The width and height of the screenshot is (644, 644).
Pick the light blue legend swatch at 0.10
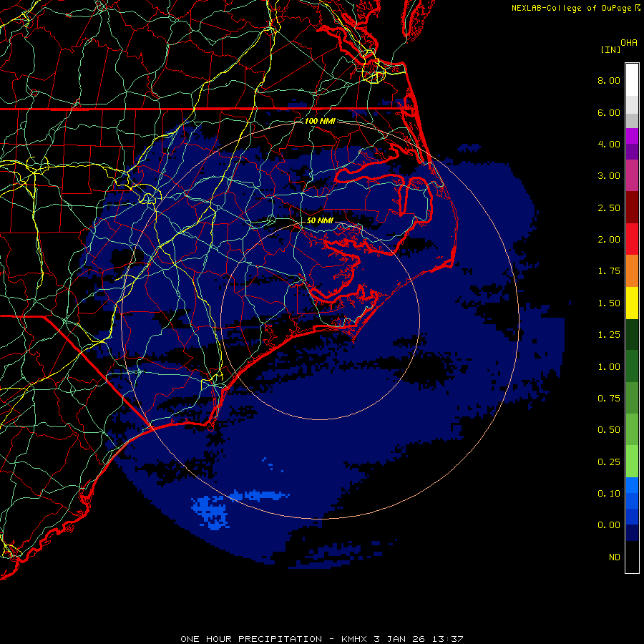tap(632, 485)
